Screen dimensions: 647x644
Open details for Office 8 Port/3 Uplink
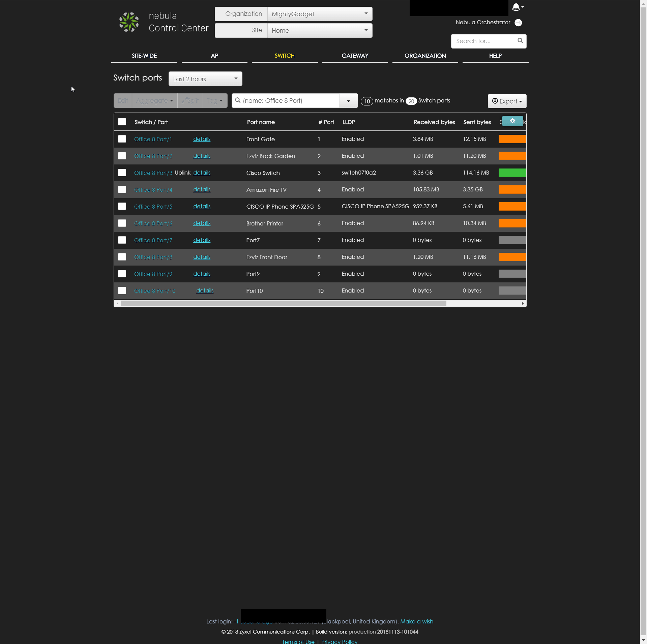point(202,173)
